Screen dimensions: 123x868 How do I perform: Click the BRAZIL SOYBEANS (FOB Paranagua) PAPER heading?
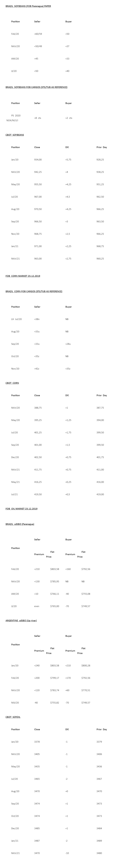pos(28,6)
